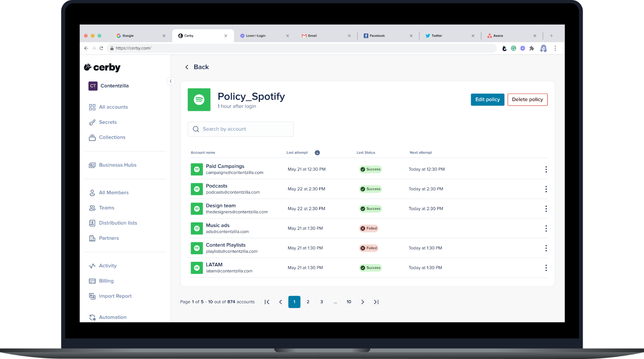Click the Delete policy button
Viewport: 644px width, 359px height.
coord(527,99)
